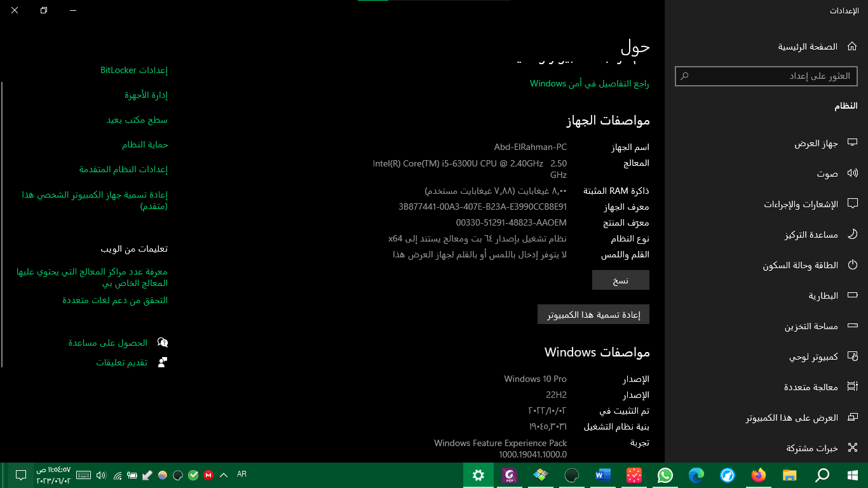This screenshot has height=488, width=868.
Task: Click إعادة تسمية هذا الكمبيوتر rename button
Action: coord(593,314)
